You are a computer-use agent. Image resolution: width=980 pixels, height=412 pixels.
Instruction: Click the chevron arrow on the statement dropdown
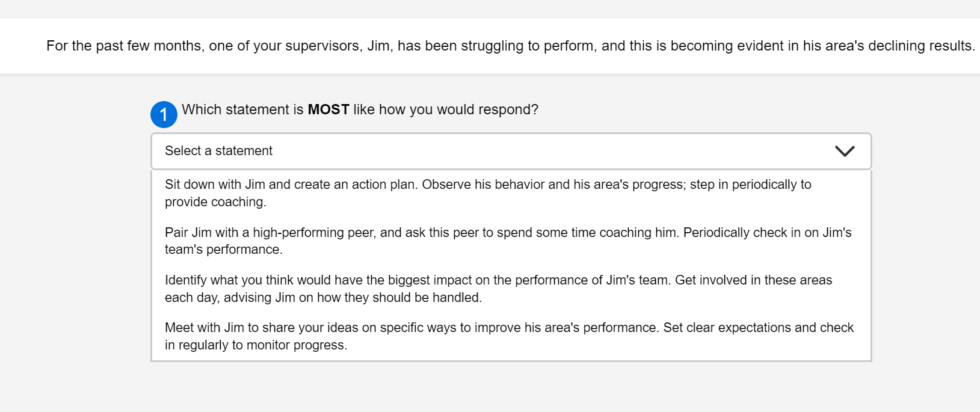[x=845, y=151]
